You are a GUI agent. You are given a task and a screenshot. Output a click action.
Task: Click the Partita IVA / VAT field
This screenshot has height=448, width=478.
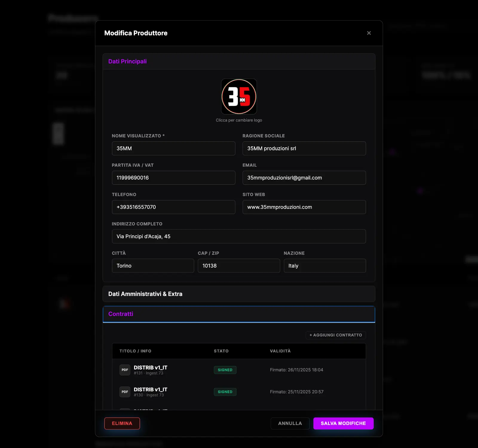click(x=173, y=178)
